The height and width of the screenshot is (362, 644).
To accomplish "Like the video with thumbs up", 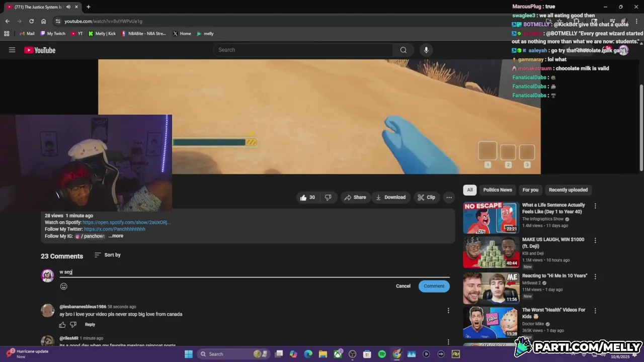I will [307, 198].
